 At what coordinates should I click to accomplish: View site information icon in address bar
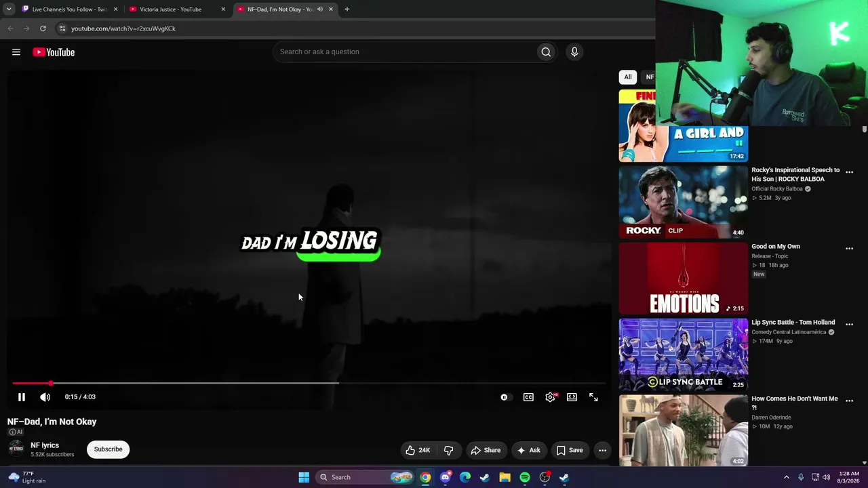pos(62,28)
